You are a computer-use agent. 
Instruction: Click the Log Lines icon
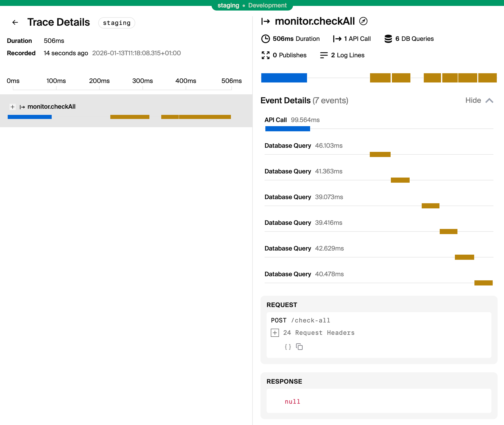(324, 55)
